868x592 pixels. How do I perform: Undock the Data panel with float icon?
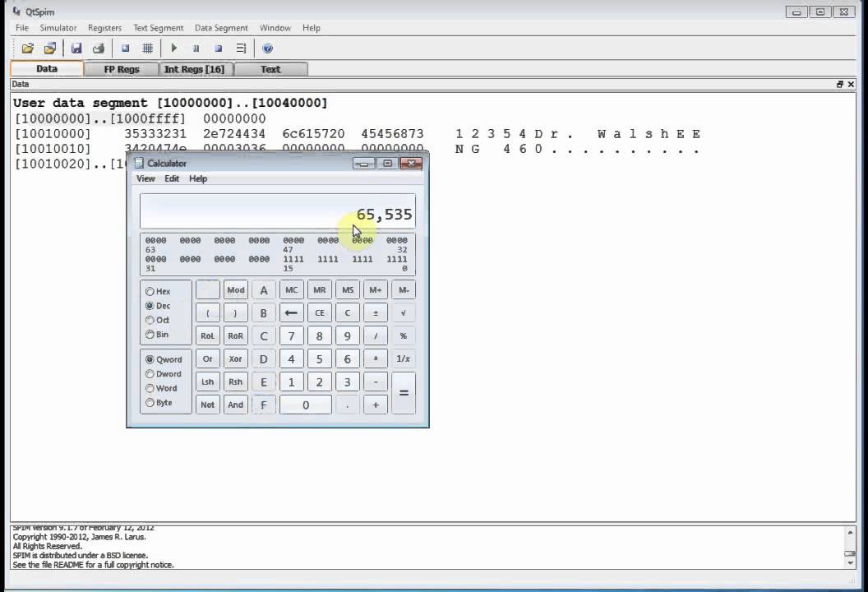click(840, 84)
